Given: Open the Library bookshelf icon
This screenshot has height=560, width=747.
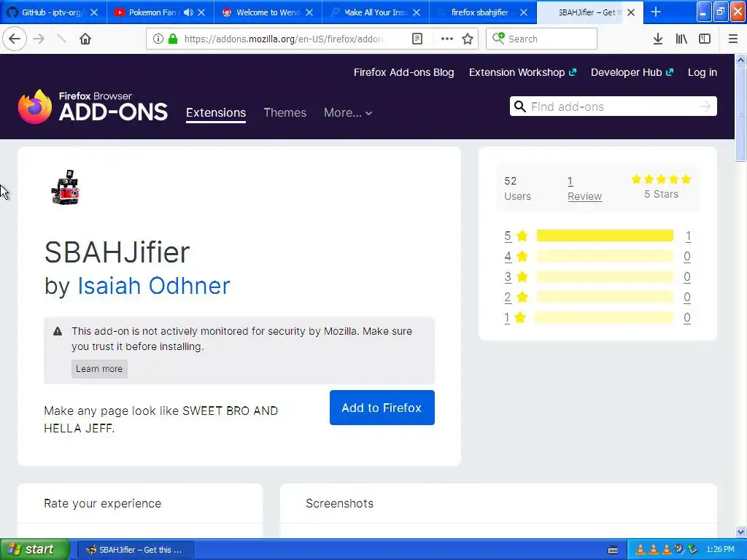Looking at the screenshot, I should click(x=681, y=39).
